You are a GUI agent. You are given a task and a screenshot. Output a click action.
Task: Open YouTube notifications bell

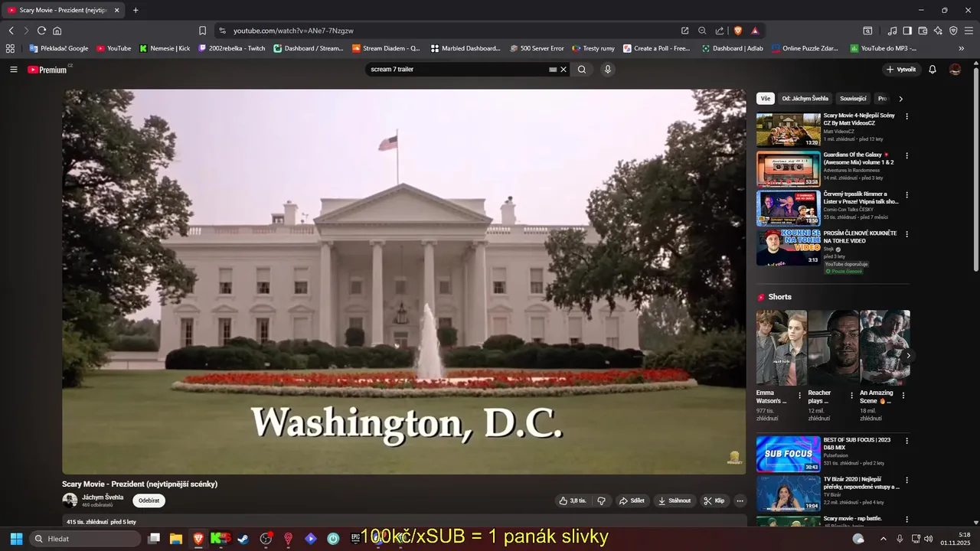click(933, 70)
